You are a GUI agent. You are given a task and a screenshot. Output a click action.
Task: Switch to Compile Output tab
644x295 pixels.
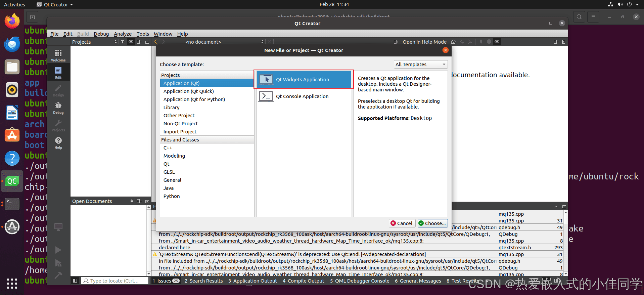tap(304, 281)
